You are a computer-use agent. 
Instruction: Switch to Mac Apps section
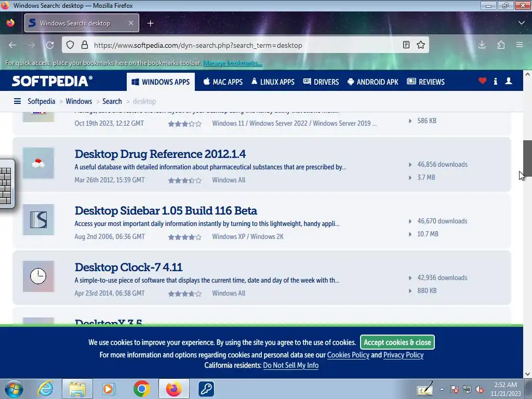[x=223, y=82]
